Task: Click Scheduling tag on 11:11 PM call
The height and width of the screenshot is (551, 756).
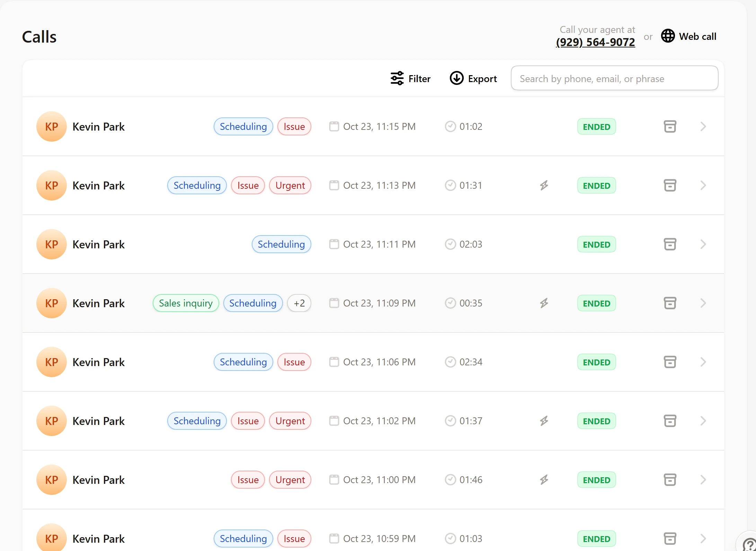Action: [281, 244]
